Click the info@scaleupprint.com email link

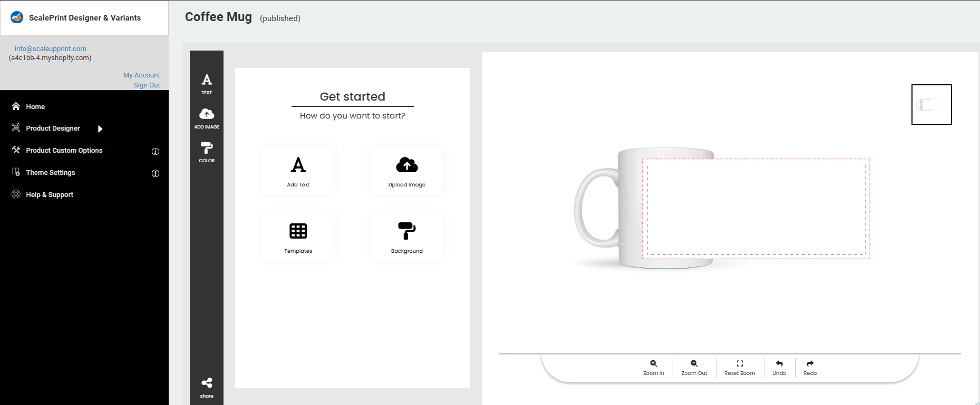50,48
